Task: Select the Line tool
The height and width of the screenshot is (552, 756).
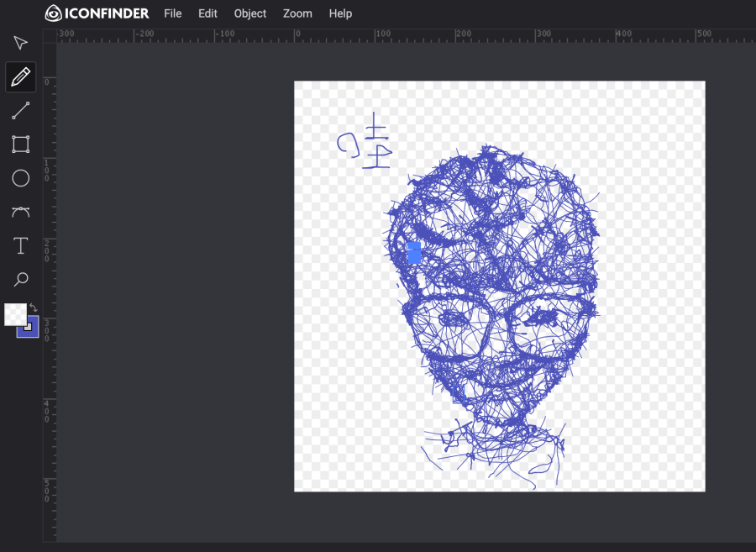Action: click(x=20, y=110)
